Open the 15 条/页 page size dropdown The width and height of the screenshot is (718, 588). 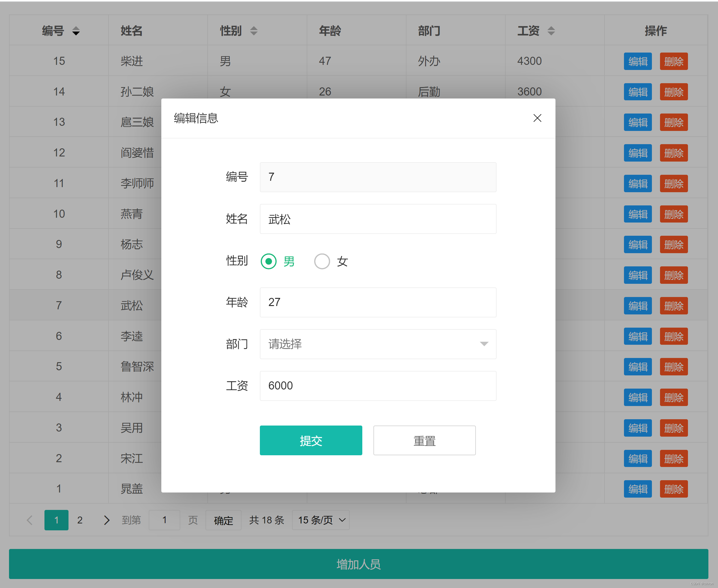coord(321,520)
